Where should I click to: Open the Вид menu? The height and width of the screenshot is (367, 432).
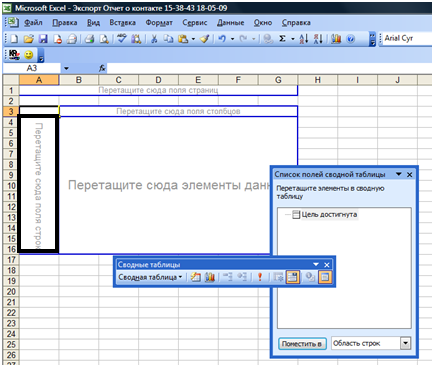(93, 23)
